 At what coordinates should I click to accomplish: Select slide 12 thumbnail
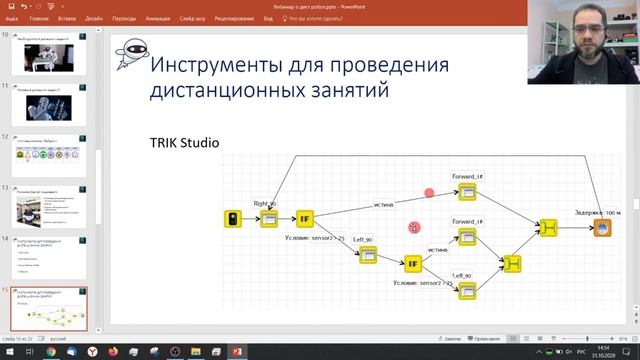(49, 156)
